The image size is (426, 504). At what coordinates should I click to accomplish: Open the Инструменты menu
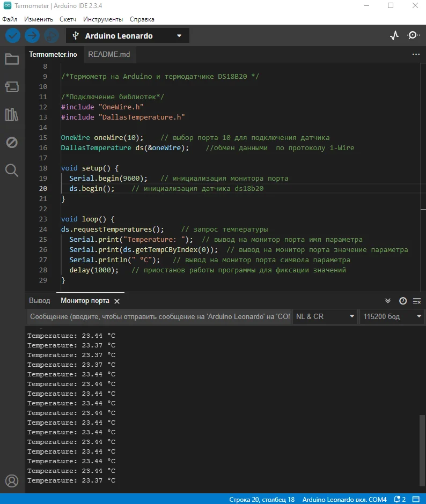(x=103, y=19)
